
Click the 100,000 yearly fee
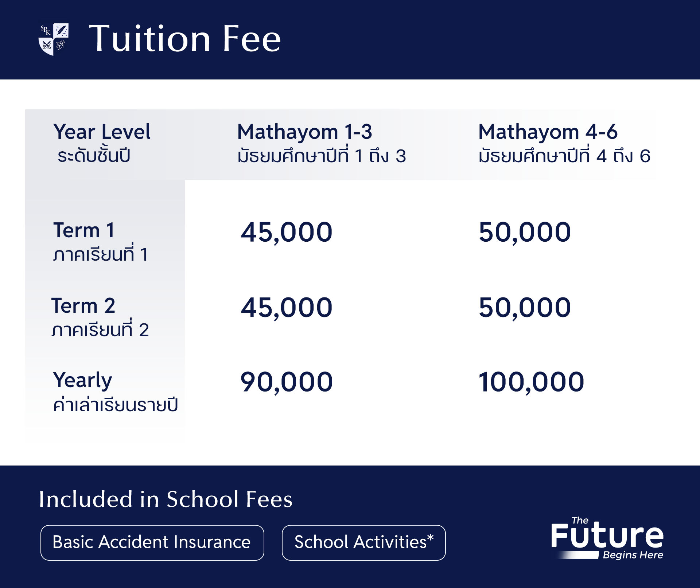(x=531, y=382)
